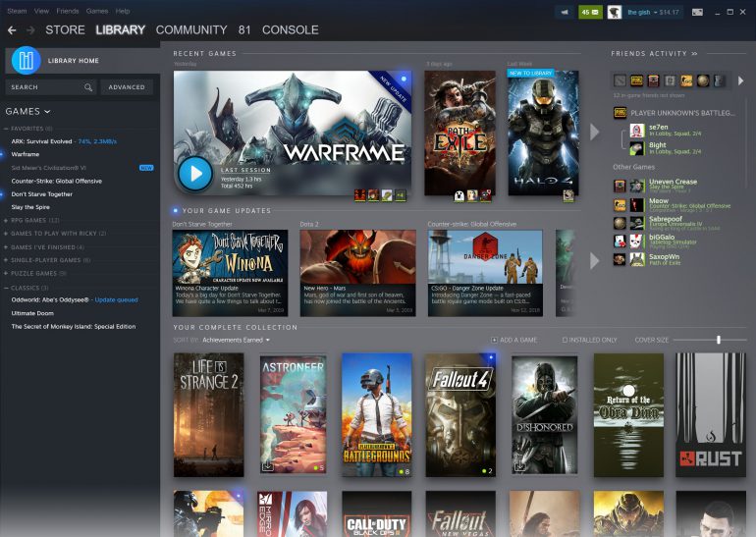Click the profile avatar in the top bar
Screen dimensions: 756x537
point(615,12)
